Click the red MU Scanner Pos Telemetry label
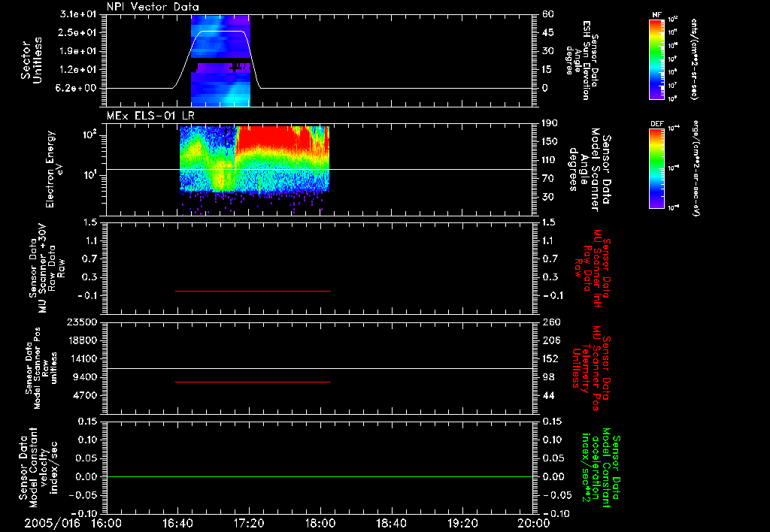This screenshot has width=770, height=532. click(x=591, y=367)
